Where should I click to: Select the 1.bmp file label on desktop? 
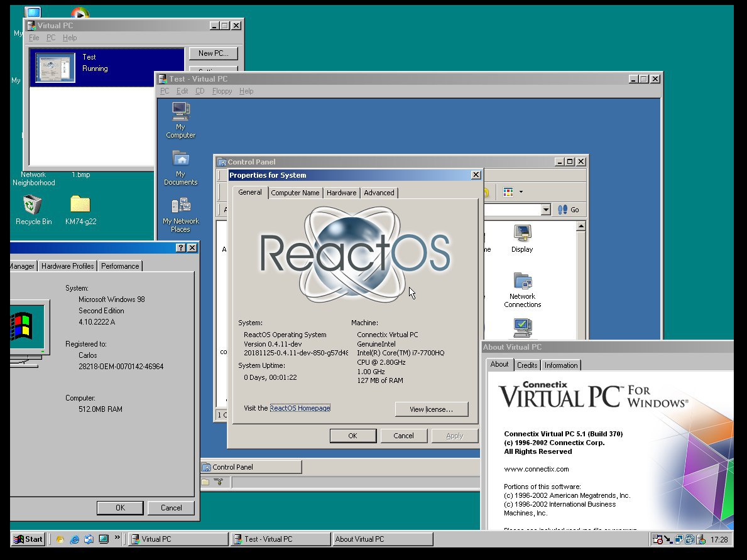(x=81, y=175)
